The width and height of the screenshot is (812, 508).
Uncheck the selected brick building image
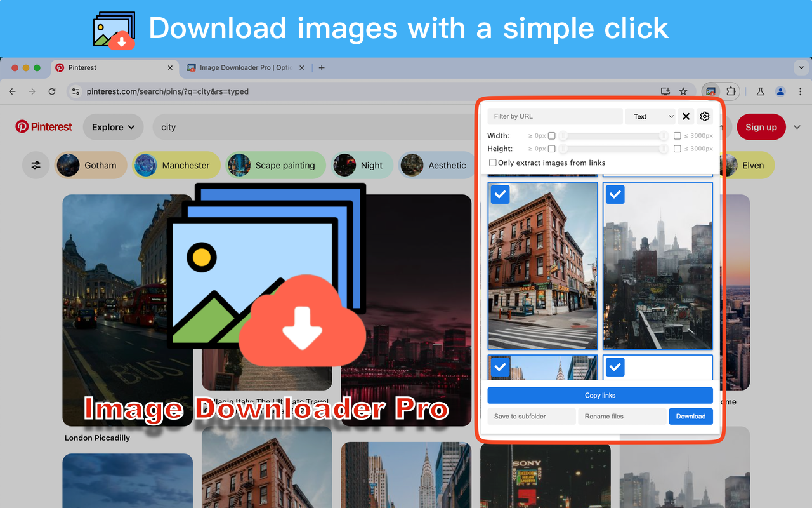coord(500,194)
